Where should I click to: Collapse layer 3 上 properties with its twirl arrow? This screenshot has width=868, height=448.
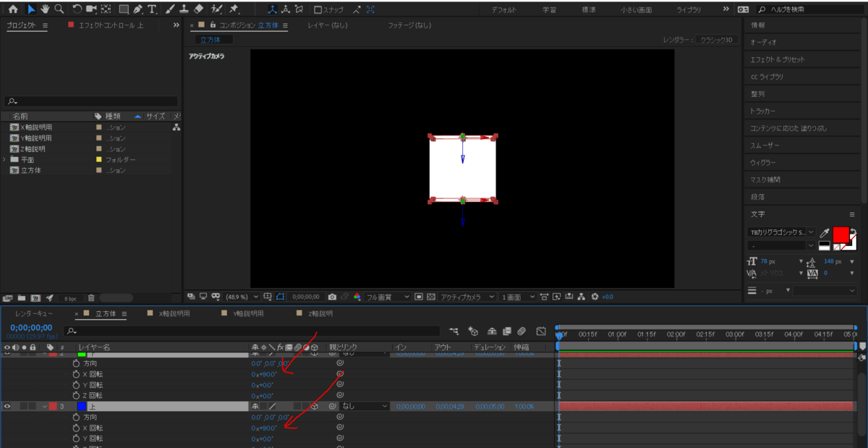(45, 406)
